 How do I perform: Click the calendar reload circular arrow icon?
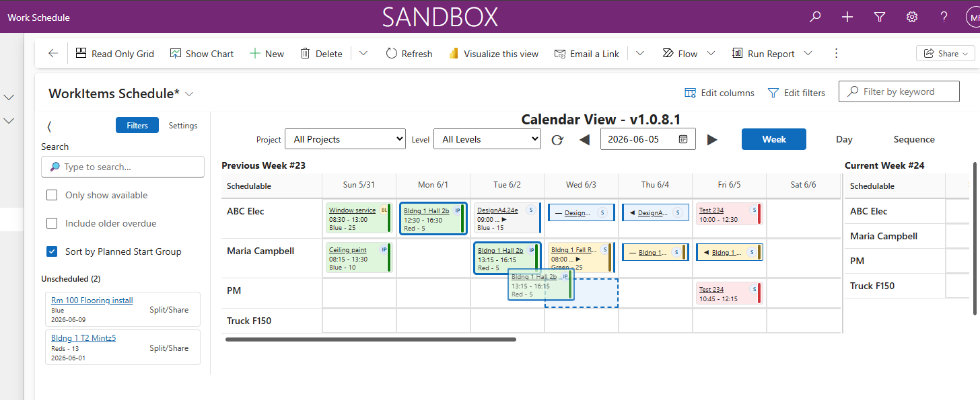[x=557, y=140]
